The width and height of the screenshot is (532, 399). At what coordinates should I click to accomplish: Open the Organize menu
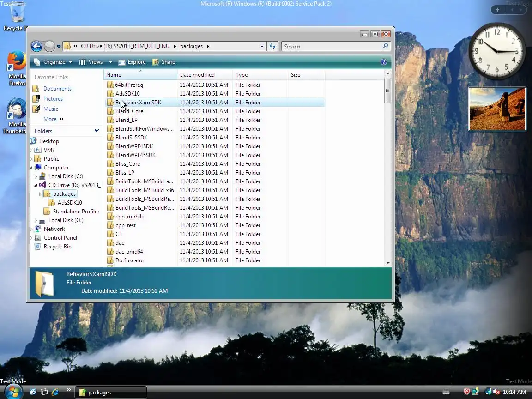(x=53, y=62)
